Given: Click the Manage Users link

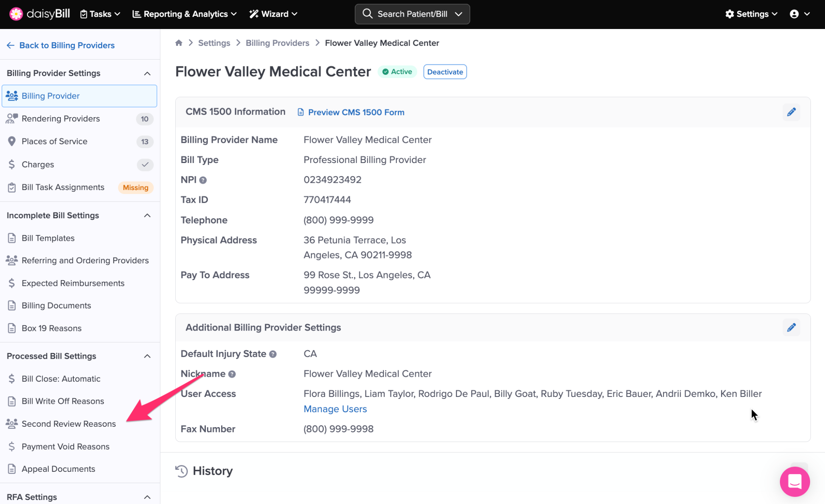Looking at the screenshot, I should [335, 409].
